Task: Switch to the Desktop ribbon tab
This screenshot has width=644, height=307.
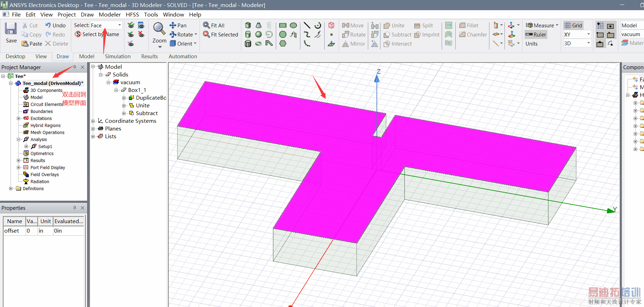Action: tap(15, 56)
